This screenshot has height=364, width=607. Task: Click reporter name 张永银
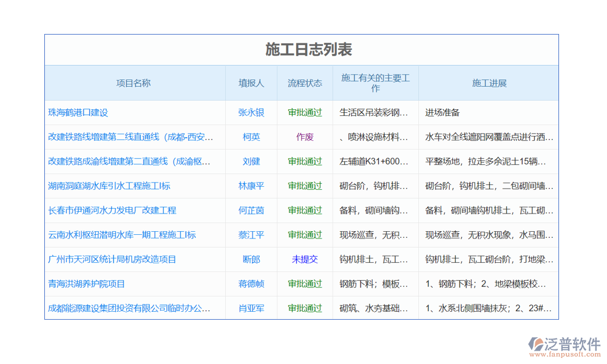pos(251,113)
